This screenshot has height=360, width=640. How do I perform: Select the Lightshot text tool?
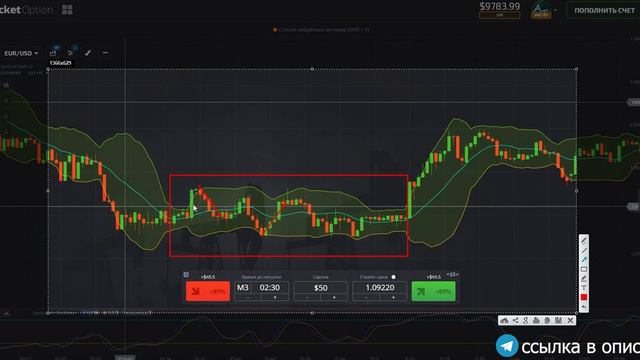coord(584,288)
